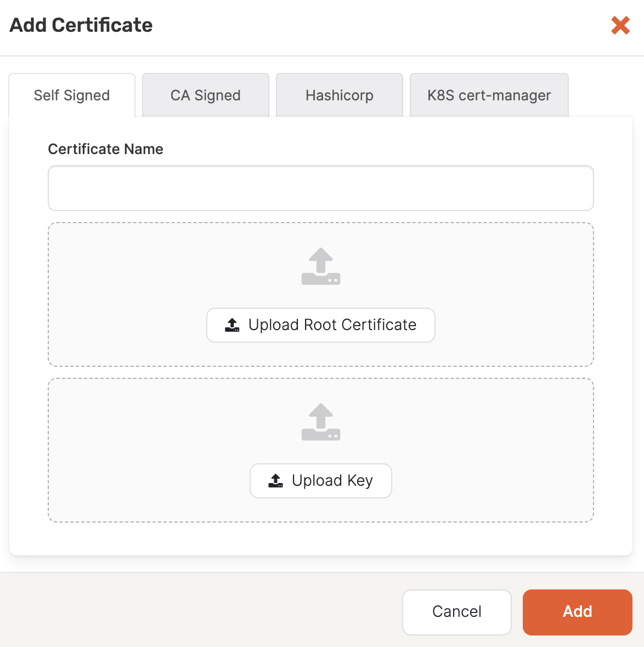Click inside the Certificate Name field

320,188
